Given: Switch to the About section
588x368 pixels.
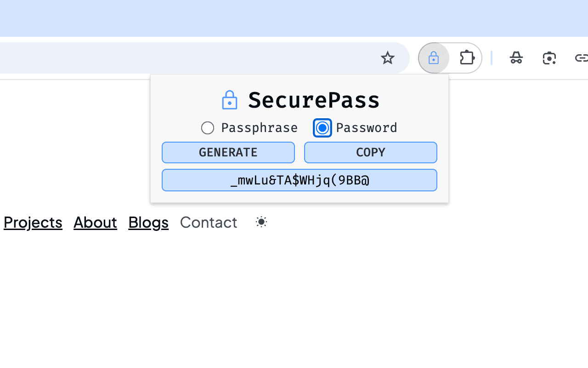Looking at the screenshot, I should [x=95, y=222].
